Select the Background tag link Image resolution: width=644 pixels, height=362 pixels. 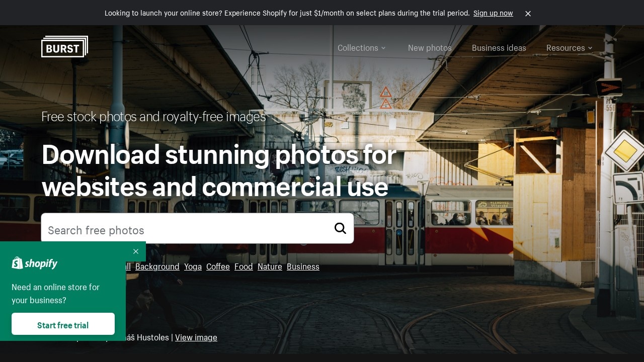pos(157,266)
